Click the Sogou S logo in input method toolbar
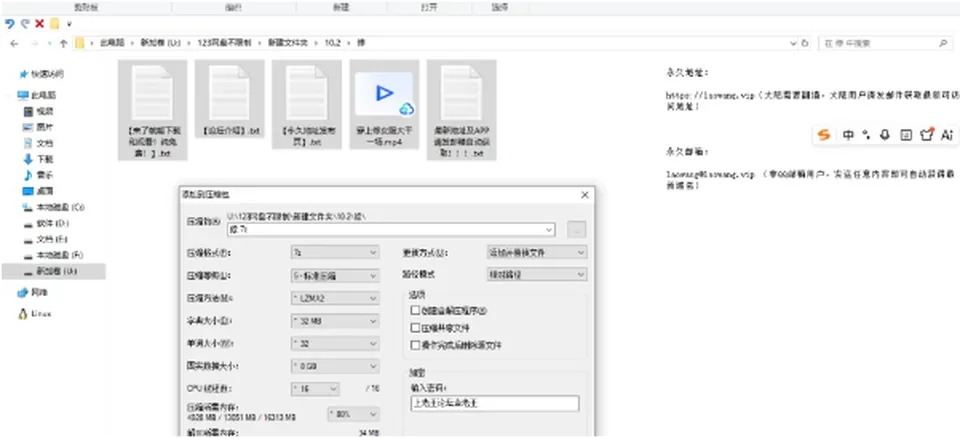The height and width of the screenshot is (438, 960). click(824, 135)
